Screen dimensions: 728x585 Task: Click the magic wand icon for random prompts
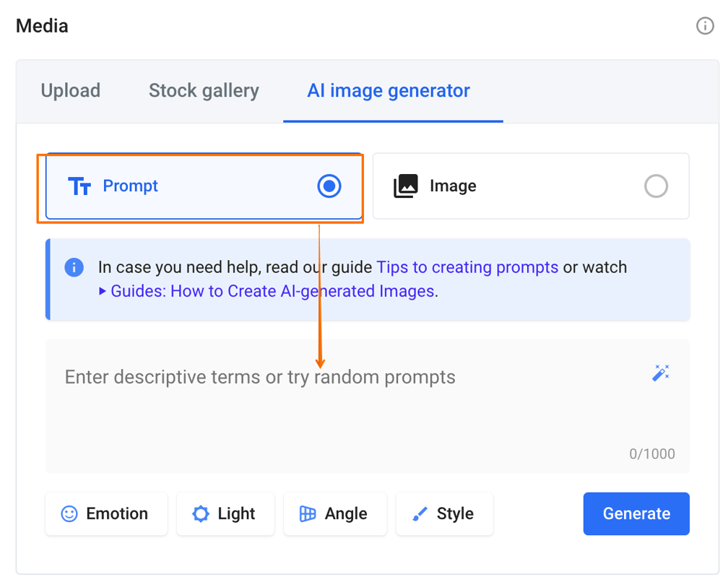(662, 373)
